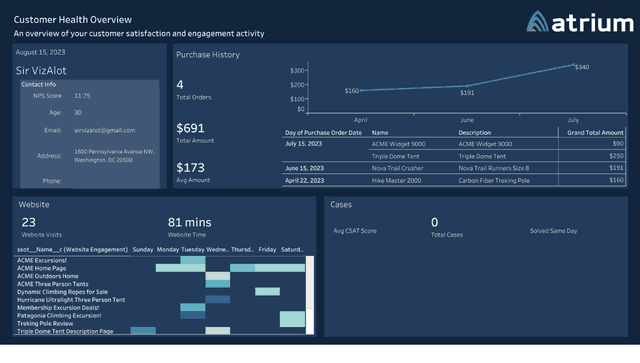Click Triple Dome Tent page Sunday cell
This screenshot has height=363, width=640.
(143, 331)
